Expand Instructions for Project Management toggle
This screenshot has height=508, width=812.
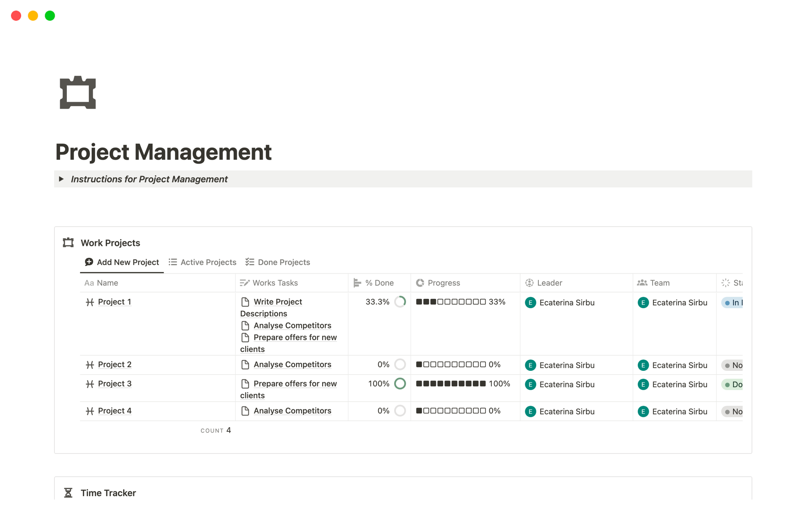coord(61,179)
